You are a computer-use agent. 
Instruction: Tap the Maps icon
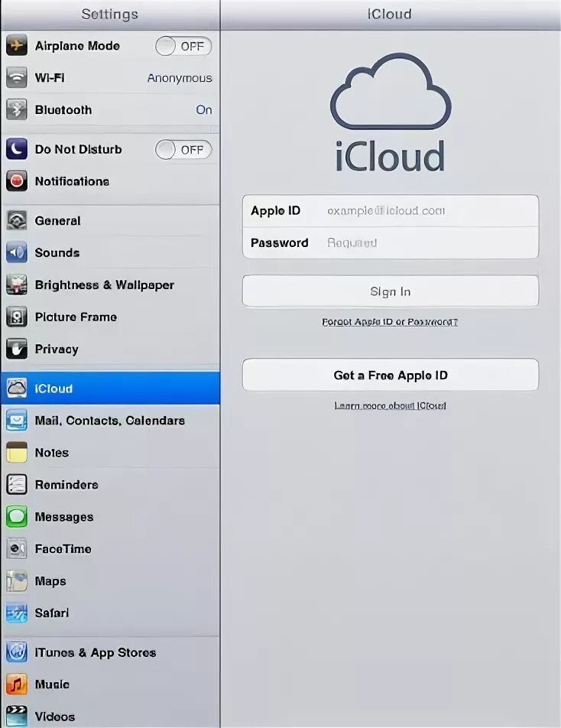point(17,580)
